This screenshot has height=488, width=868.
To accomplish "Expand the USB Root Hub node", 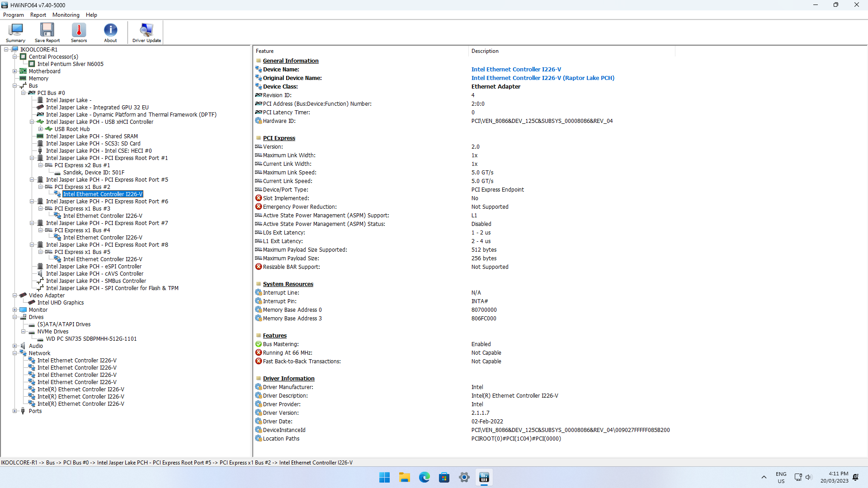I will coord(40,129).
